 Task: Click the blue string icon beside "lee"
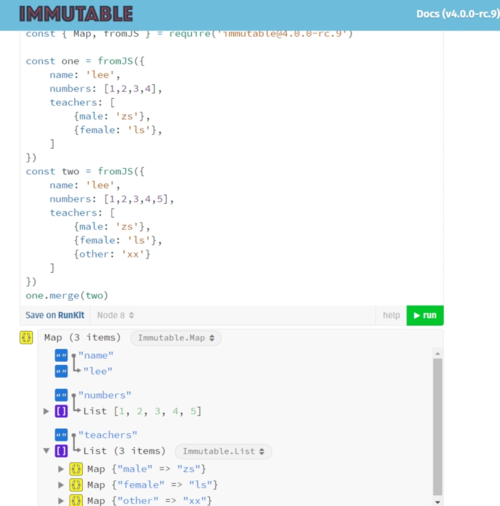click(x=61, y=371)
